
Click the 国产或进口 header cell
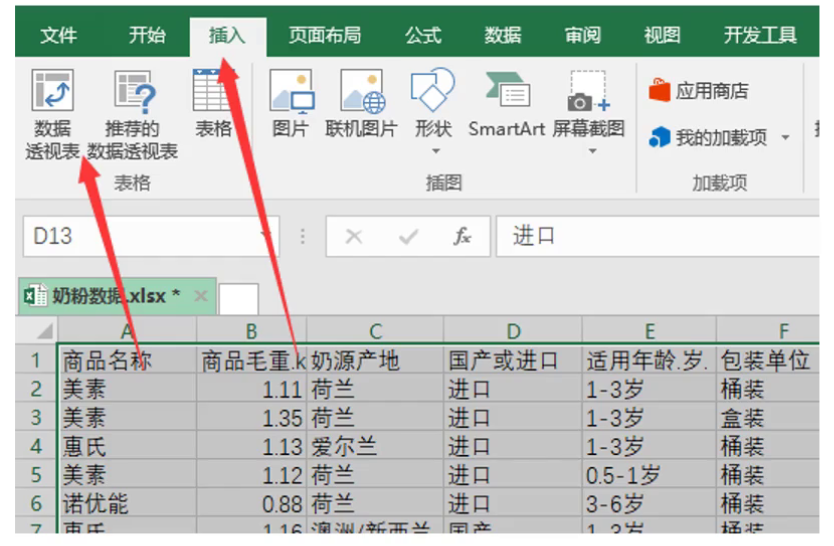pyautogui.click(x=513, y=360)
